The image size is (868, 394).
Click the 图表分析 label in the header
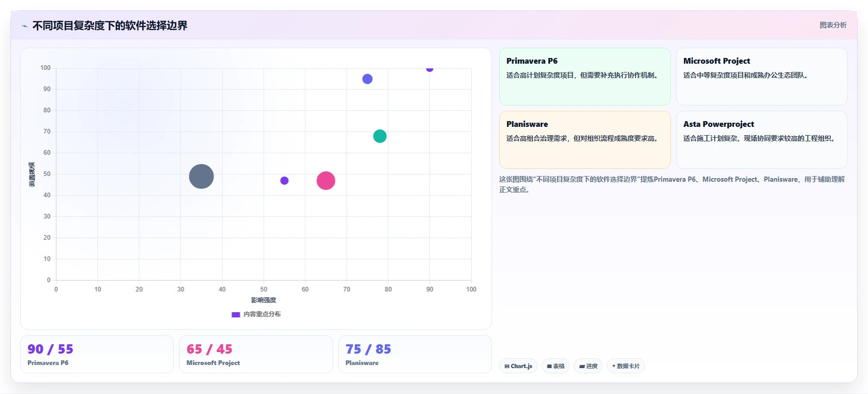tap(833, 25)
